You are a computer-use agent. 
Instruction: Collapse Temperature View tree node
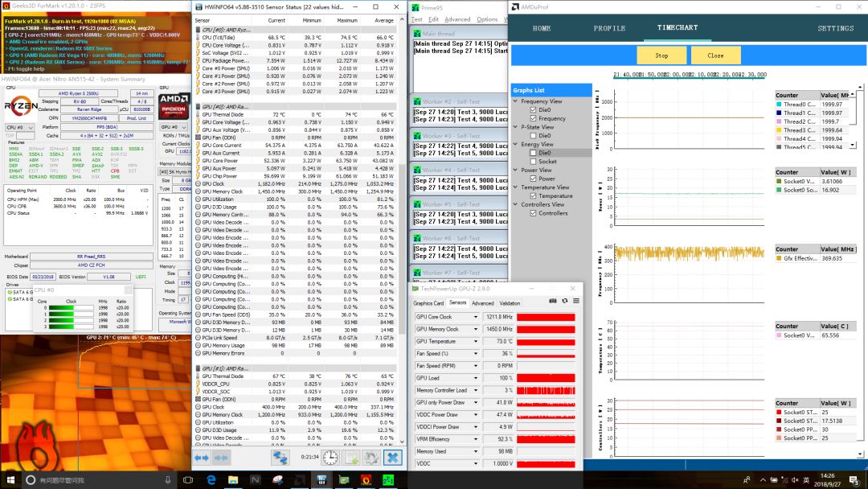(x=515, y=187)
